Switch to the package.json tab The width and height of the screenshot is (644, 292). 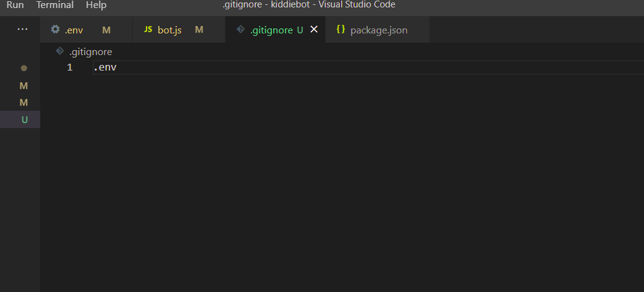(378, 30)
